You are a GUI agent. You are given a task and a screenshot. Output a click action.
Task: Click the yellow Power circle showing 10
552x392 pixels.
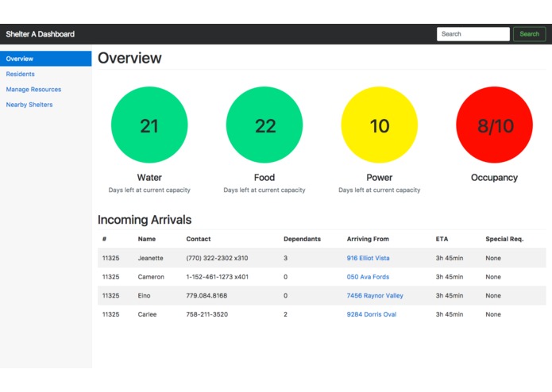tap(380, 125)
